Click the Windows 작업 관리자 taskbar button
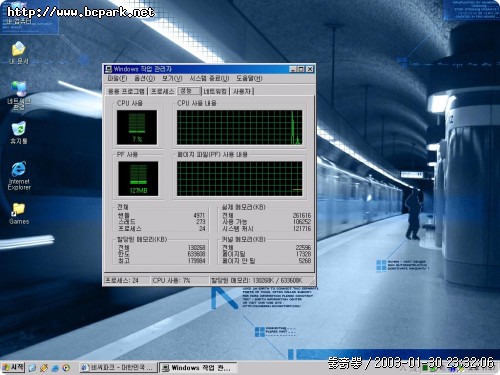 [198, 368]
